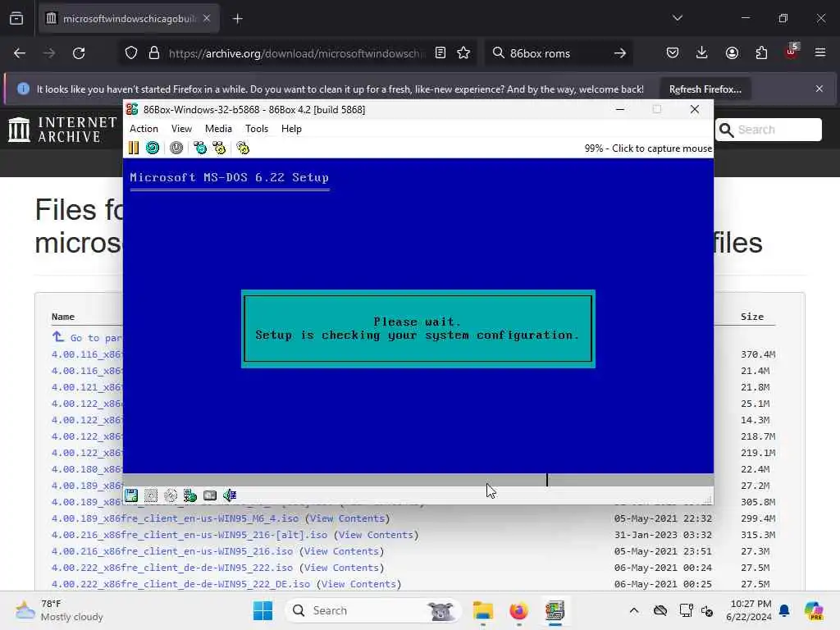Open 4.00.222 de-de WIN95_222.iso link

tap(172, 568)
